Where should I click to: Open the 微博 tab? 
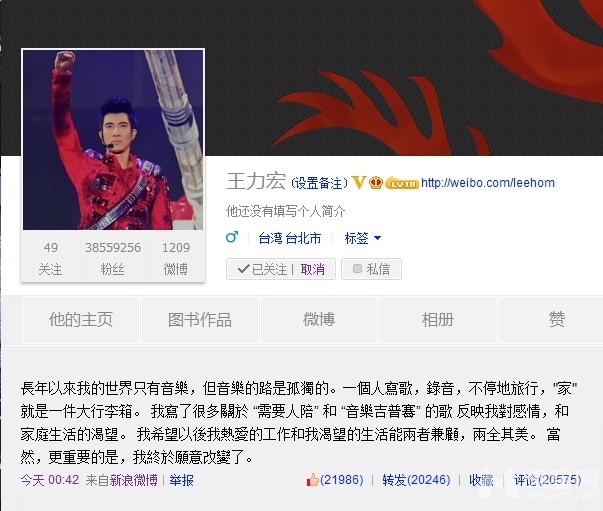coord(319,320)
